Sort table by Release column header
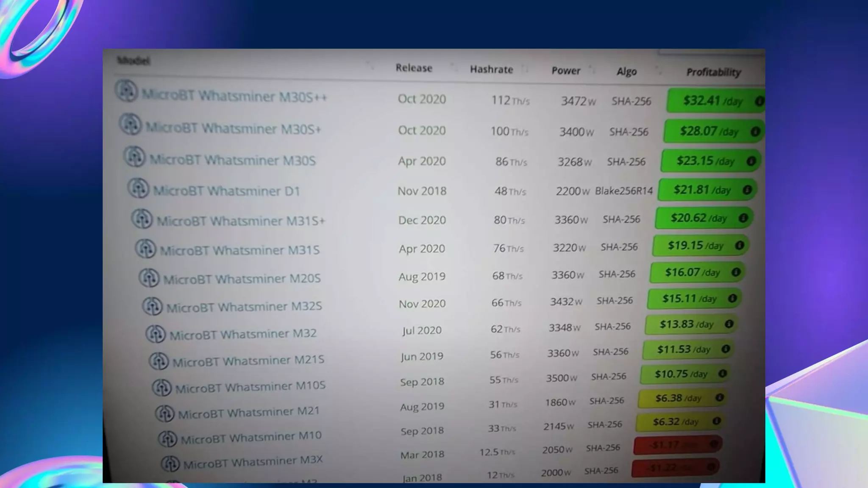Screen dimensions: 868x488 [414, 68]
